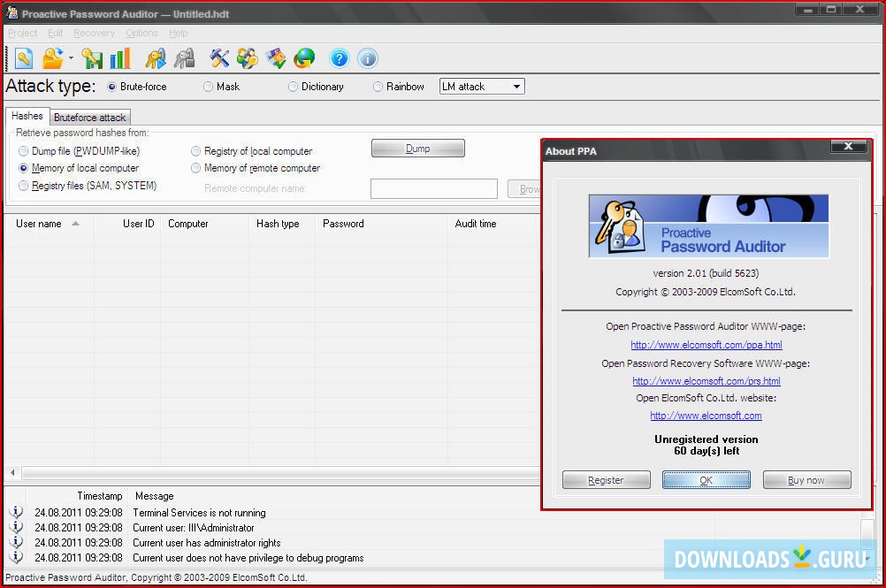Select the Mask attack type

221,87
